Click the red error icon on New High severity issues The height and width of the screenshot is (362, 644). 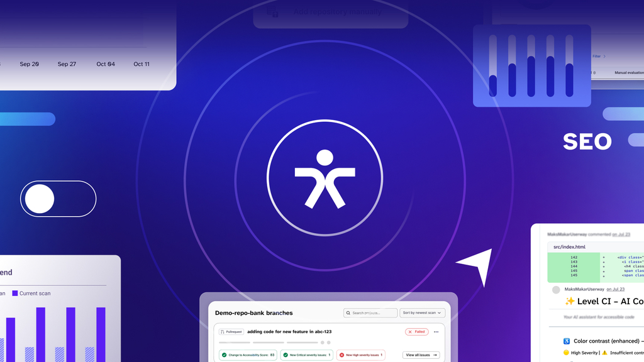341,354
